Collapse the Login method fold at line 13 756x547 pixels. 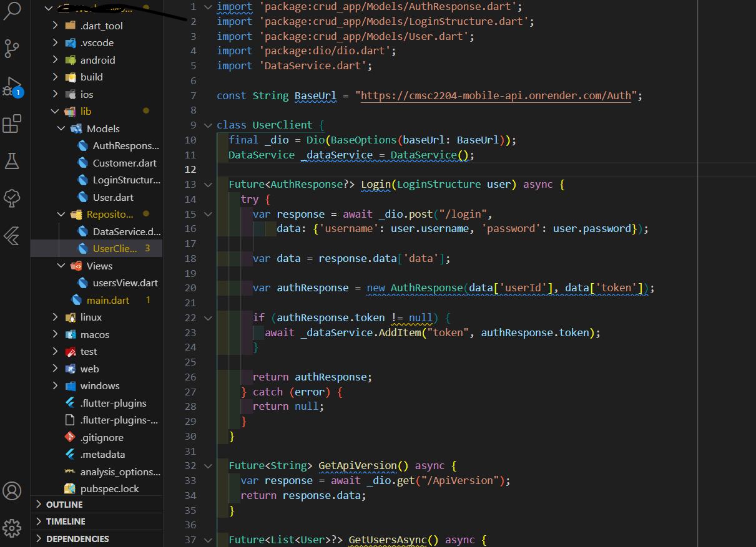click(x=207, y=184)
